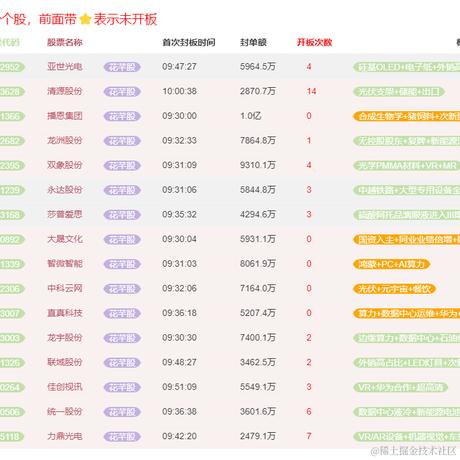Image resolution: width=460 pixels, height=460 pixels.
Task: Click the 合成生物学+猪饲料 orange concept tag
Action: coord(406,117)
